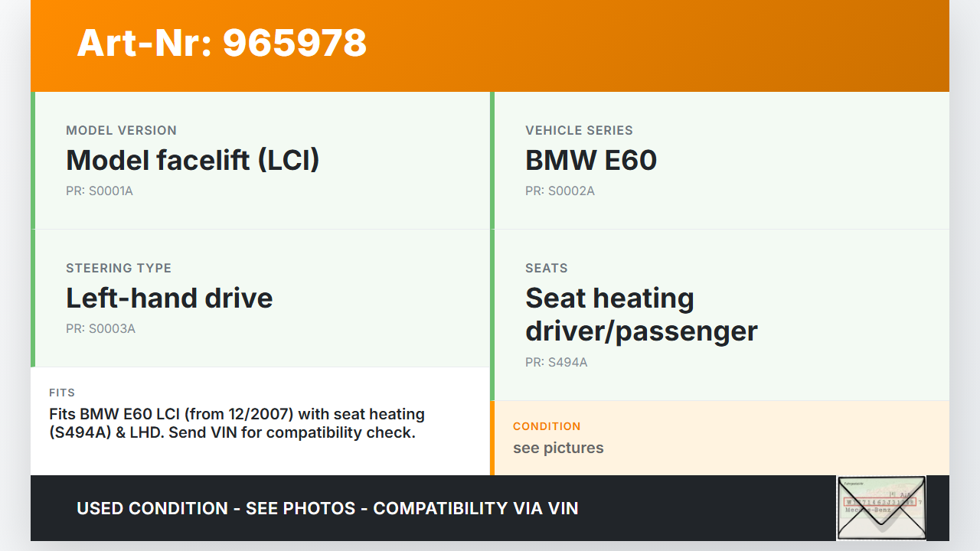Click the BMW E60 vehicle series title
Image resolution: width=980 pixels, height=551 pixels.
(x=590, y=160)
